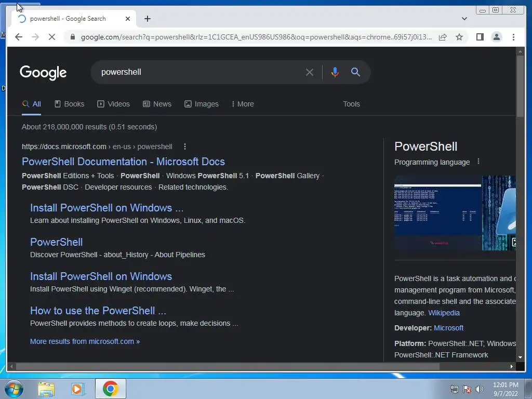532x399 pixels.
Task: Open 'Install PowerShell on Windows' Winget link
Action: [x=101, y=276]
